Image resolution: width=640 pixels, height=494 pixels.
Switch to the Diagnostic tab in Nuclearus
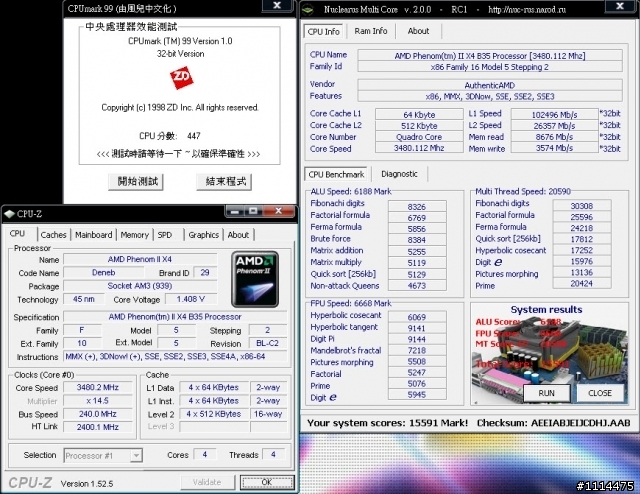[x=399, y=174]
